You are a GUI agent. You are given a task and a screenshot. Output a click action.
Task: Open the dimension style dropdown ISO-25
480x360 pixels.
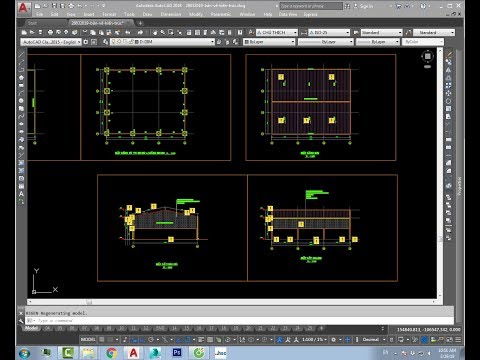[x=329, y=32]
